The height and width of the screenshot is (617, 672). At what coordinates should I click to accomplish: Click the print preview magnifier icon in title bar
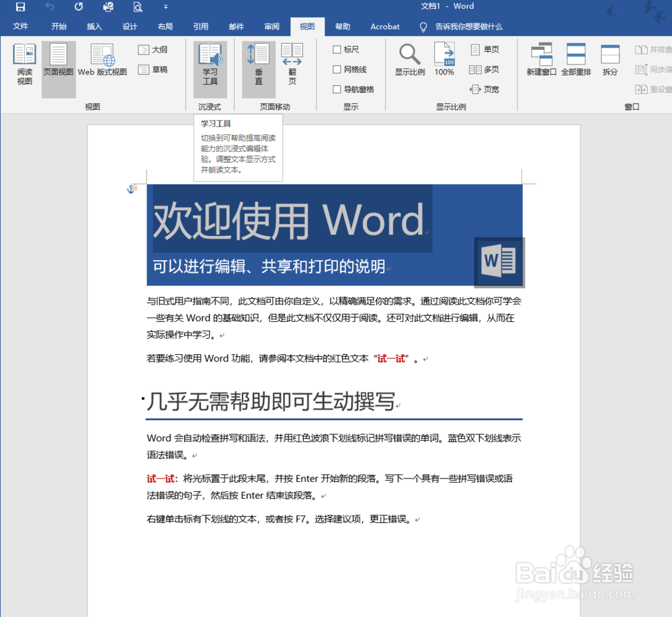[x=138, y=7]
